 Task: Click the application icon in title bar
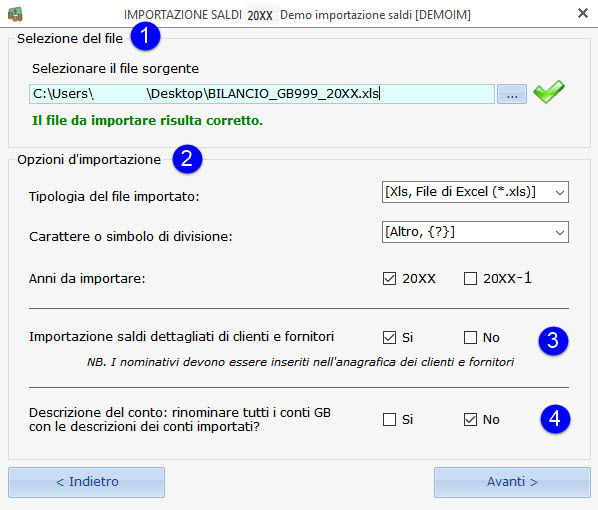pos(15,14)
